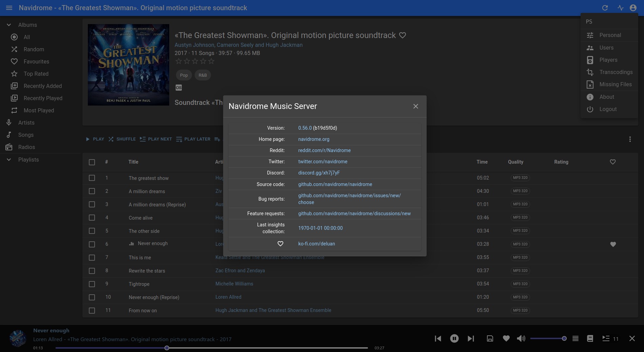Open the discord.gg/xh7j7yF link

click(319, 173)
